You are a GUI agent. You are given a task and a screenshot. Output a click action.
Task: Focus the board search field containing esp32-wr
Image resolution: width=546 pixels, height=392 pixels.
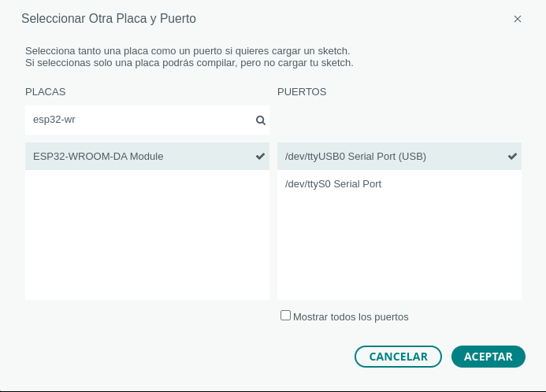[138, 120]
